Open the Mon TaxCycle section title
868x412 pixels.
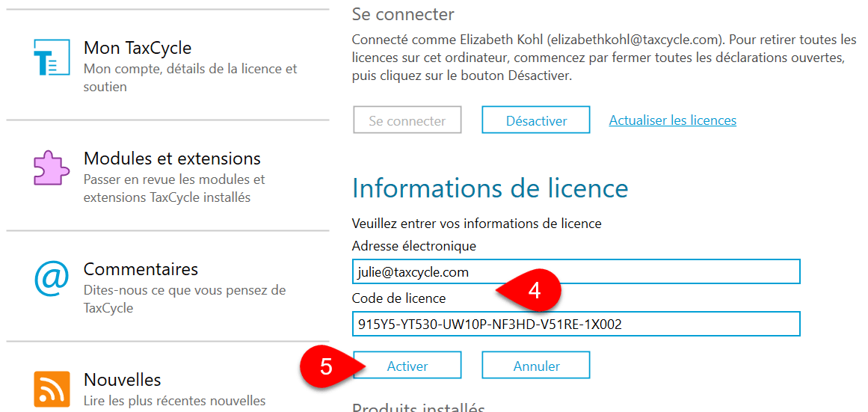(x=138, y=48)
